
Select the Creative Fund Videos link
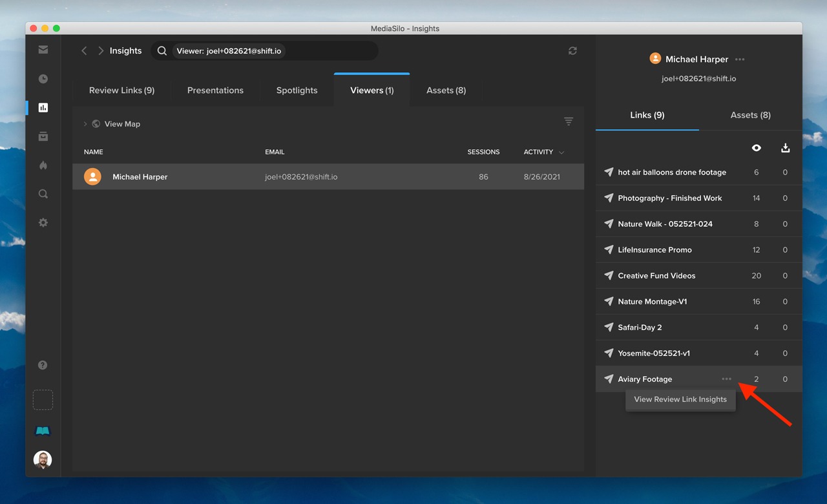point(657,275)
